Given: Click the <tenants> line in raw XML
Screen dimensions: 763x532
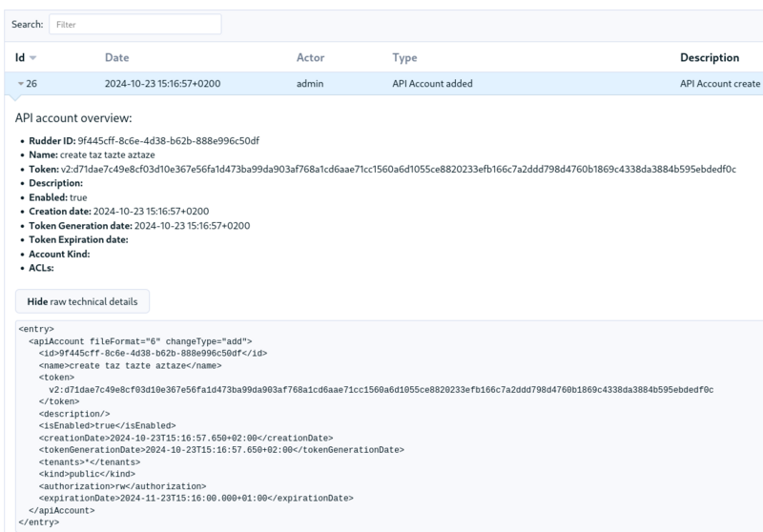Looking at the screenshot, I should pos(90,462).
